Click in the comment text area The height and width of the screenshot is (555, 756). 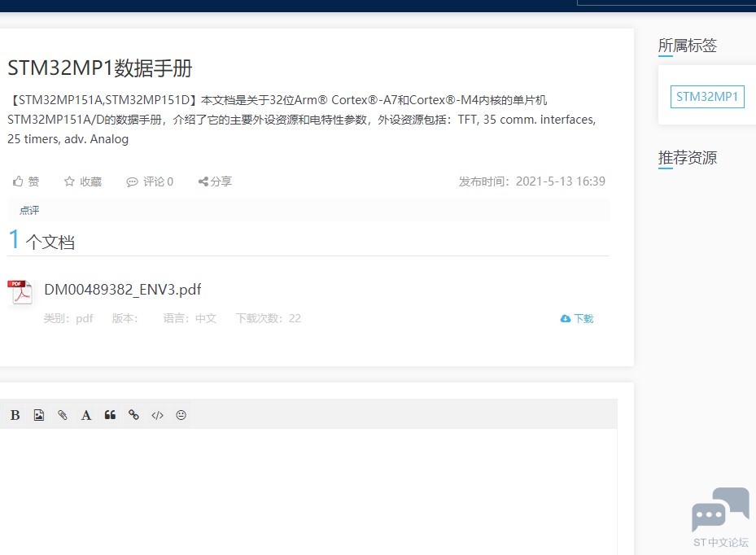tap(308, 492)
